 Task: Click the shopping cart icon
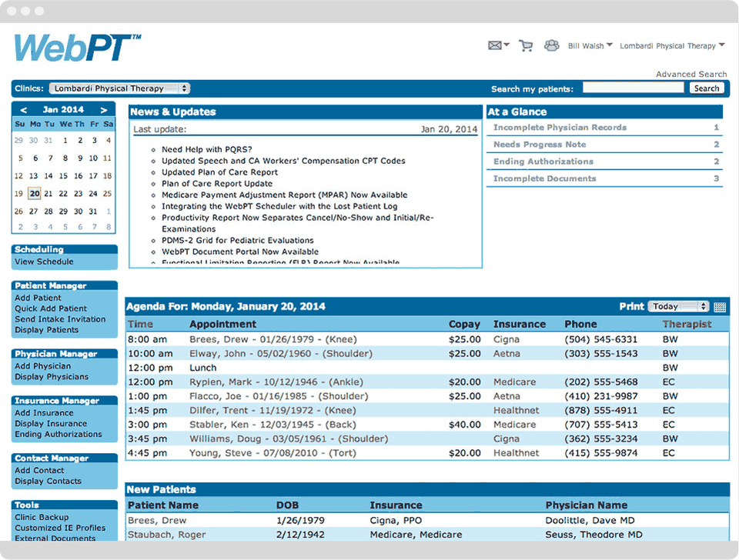(526, 45)
